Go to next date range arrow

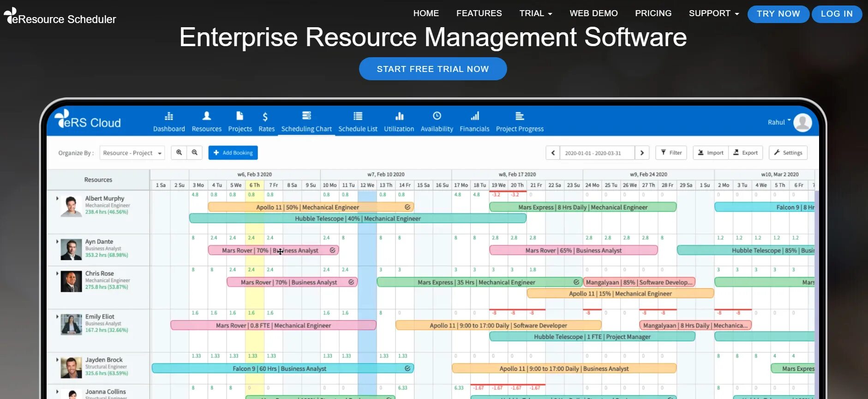pyautogui.click(x=642, y=153)
